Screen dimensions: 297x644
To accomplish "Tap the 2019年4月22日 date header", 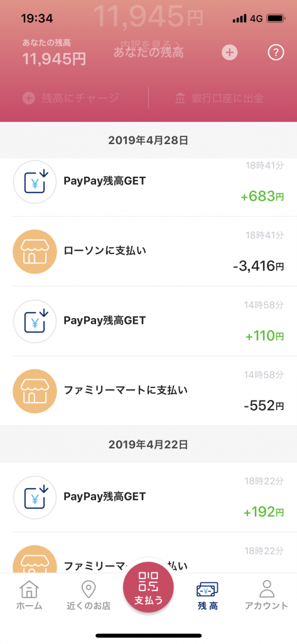I will [x=148, y=444].
